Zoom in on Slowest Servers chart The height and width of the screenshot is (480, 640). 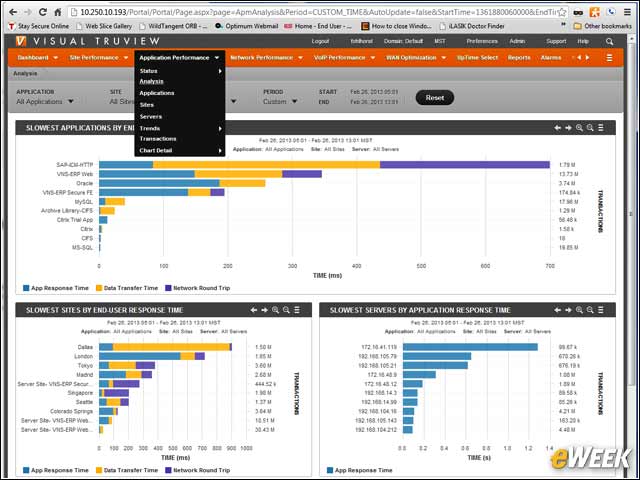click(579, 310)
